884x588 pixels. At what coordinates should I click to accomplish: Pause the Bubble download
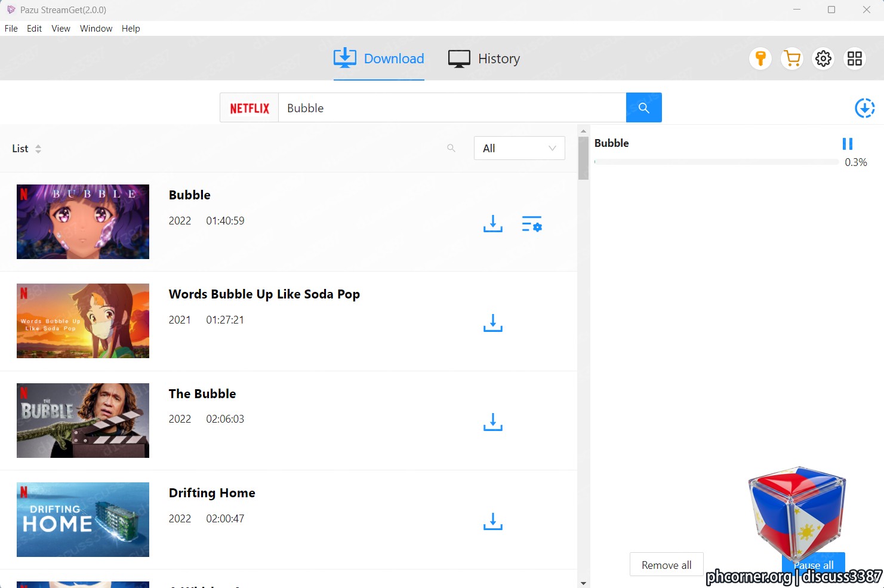848,144
